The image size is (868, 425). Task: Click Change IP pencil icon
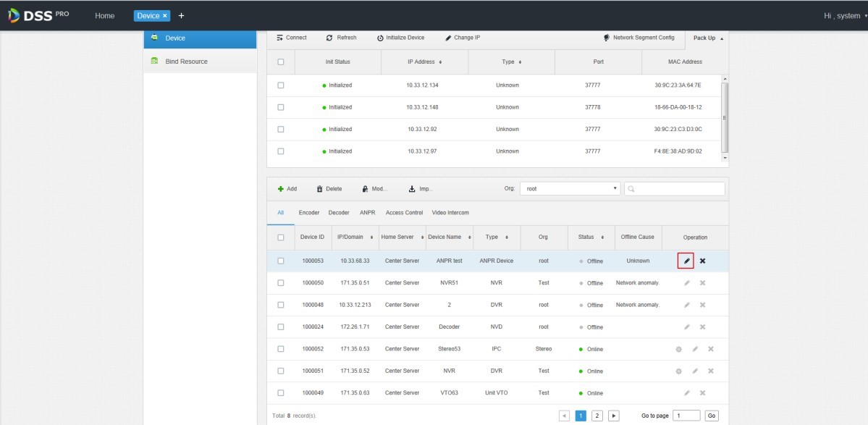[448, 38]
